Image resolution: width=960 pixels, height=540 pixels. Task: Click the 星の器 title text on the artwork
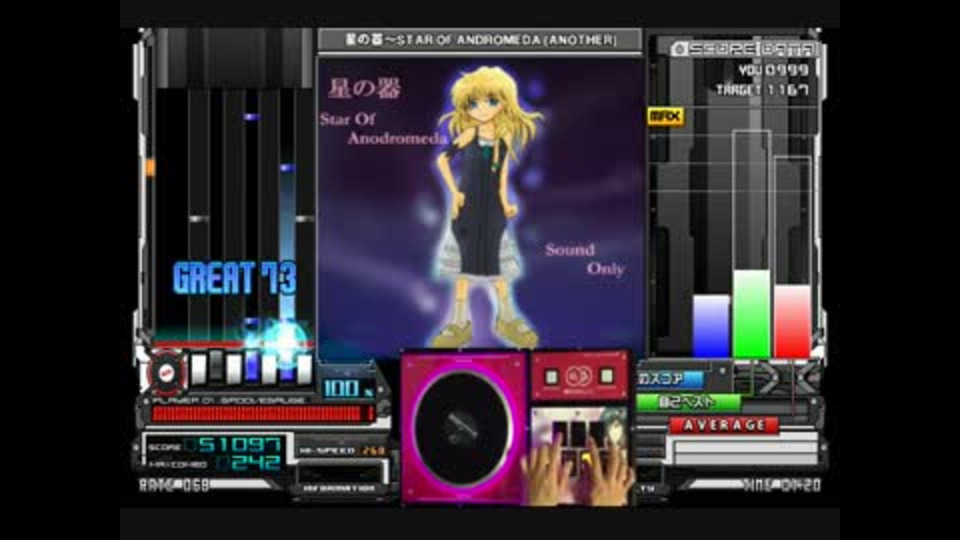click(364, 89)
